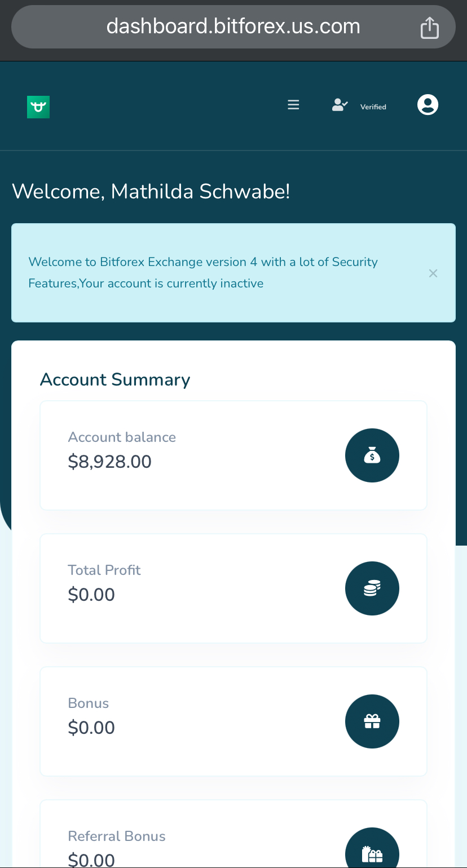Click the Total Profit card
The image size is (467, 868).
pyautogui.click(x=233, y=588)
